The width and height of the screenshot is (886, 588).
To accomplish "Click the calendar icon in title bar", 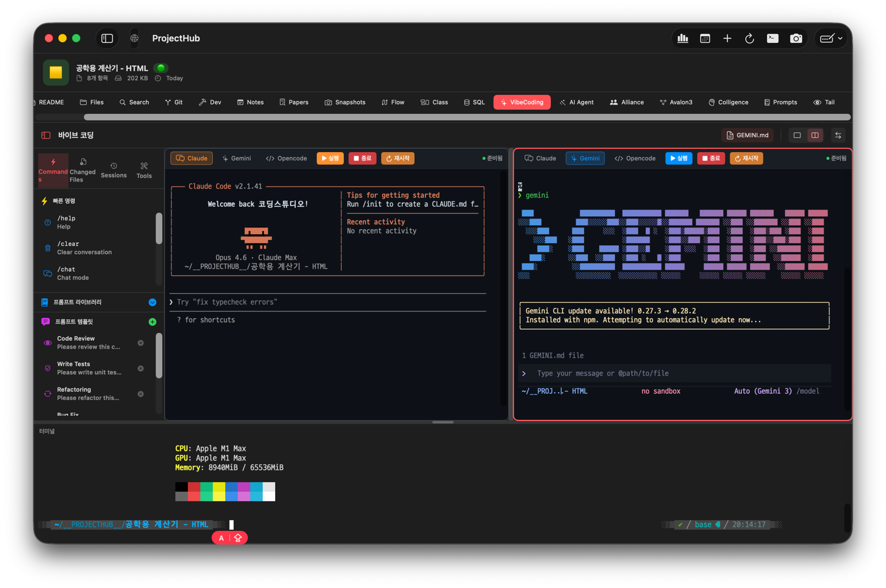I will pyautogui.click(x=705, y=39).
